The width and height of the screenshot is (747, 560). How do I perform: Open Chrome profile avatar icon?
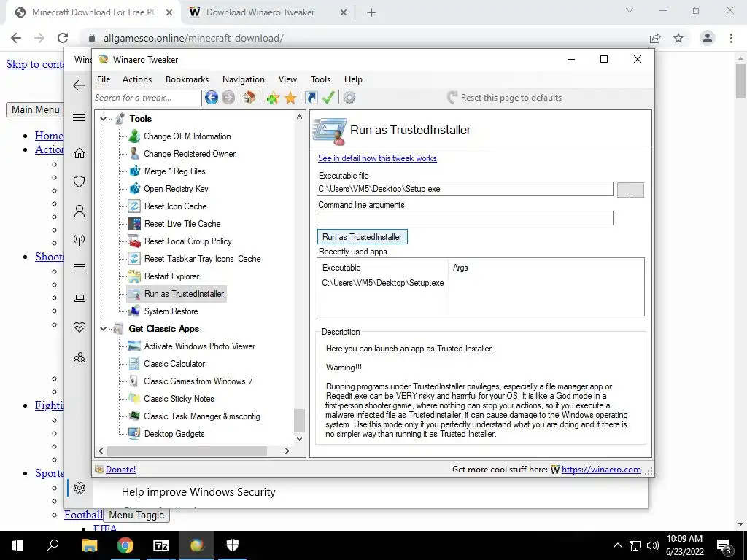pyautogui.click(x=708, y=38)
